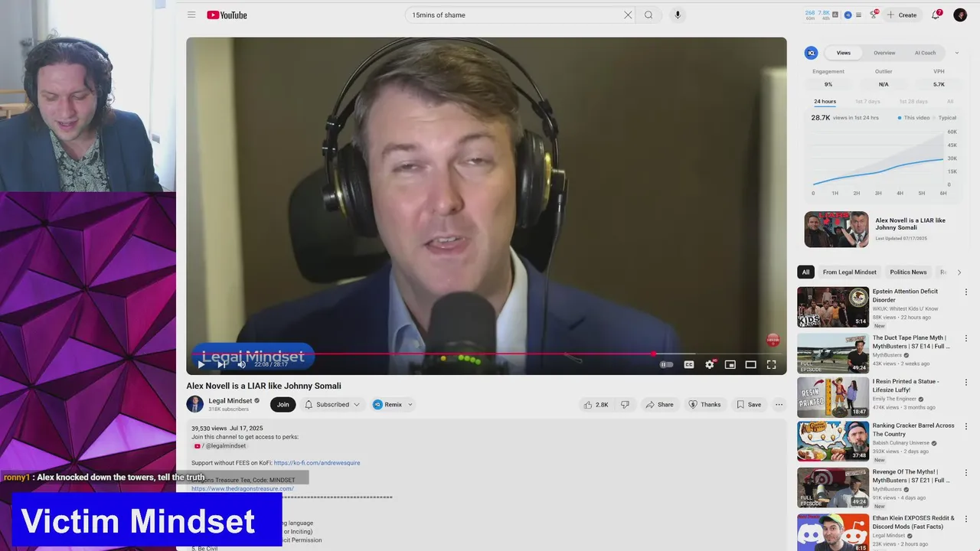Skip to next video
This screenshot has height=551, width=980.
tap(221, 364)
